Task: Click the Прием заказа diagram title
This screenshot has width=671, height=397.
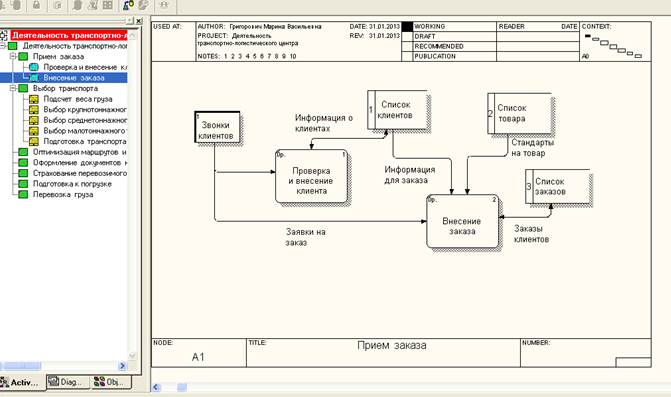Action: click(x=392, y=345)
